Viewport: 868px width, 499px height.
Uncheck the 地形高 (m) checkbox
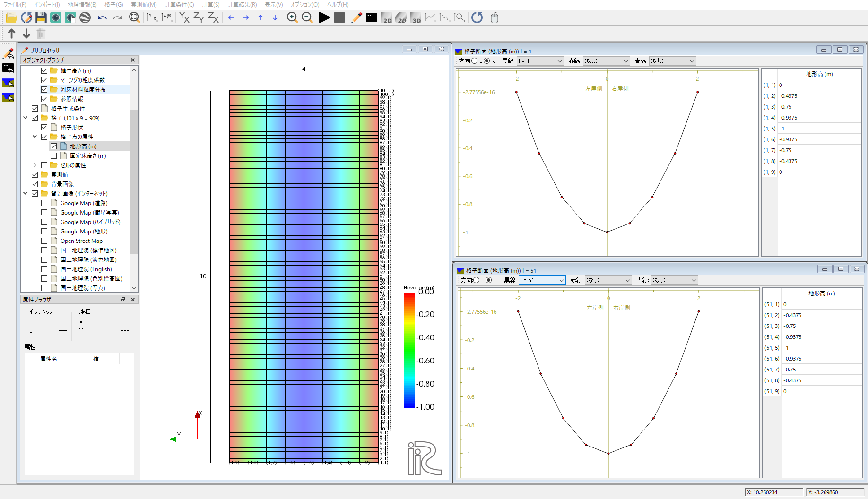tap(53, 146)
